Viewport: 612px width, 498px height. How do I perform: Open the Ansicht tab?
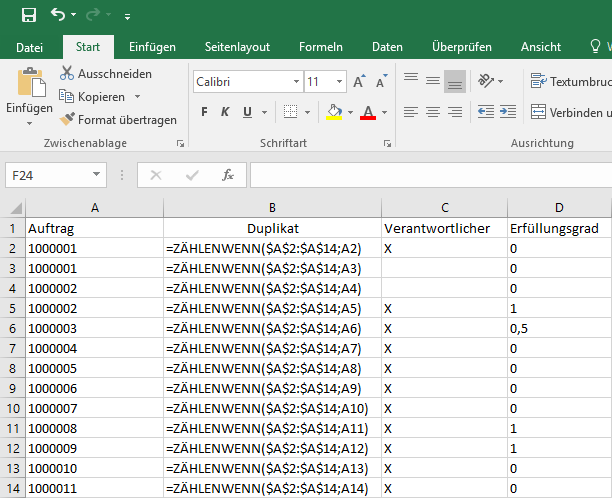coord(541,47)
